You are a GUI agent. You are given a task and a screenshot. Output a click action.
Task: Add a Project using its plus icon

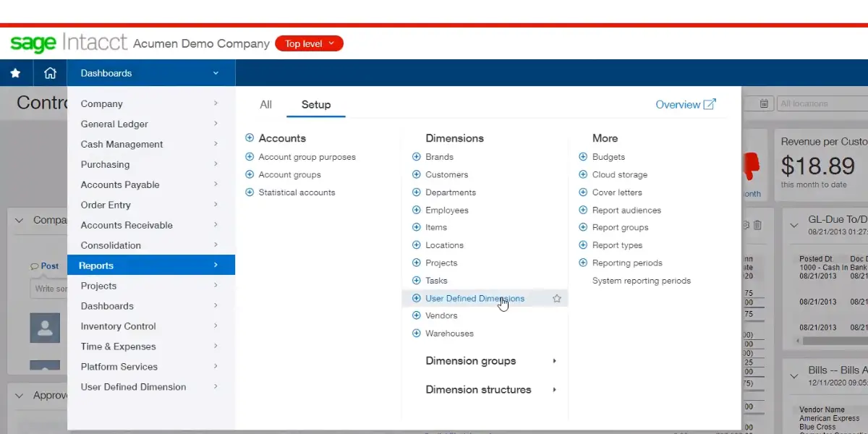(x=416, y=263)
